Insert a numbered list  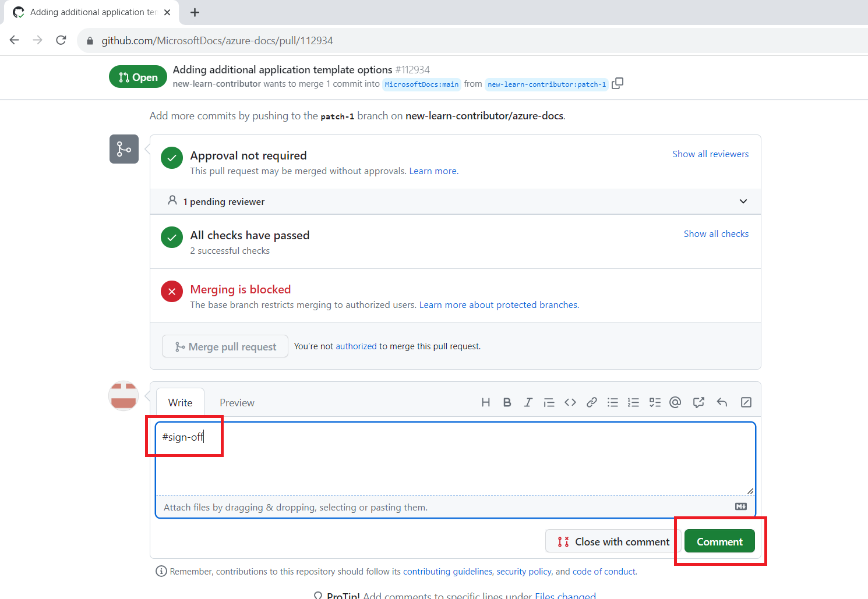(633, 402)
